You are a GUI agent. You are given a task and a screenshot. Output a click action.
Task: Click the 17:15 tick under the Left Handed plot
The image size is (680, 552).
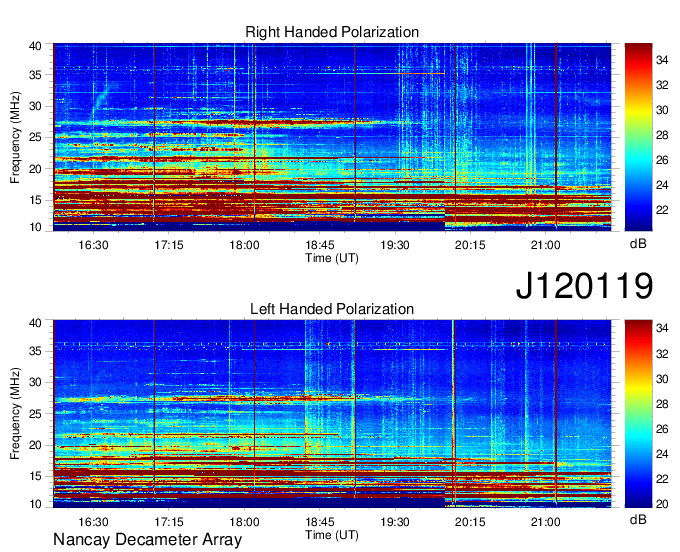point(169,522)
